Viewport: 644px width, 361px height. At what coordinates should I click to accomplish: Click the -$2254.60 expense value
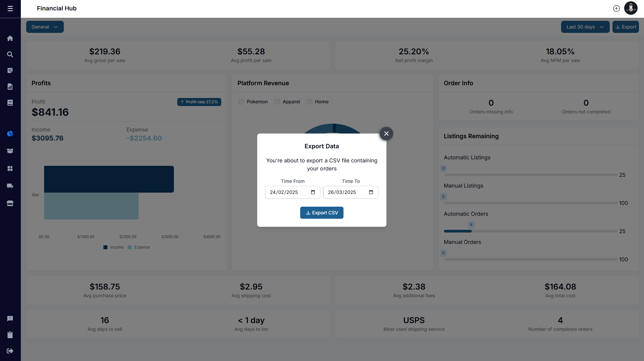[144, 138]
